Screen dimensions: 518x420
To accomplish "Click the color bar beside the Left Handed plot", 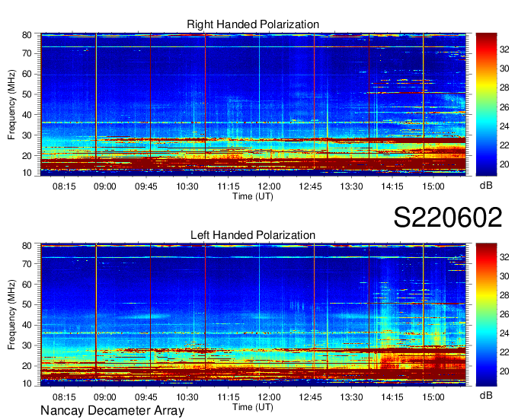I will click(x=486, y=315).
